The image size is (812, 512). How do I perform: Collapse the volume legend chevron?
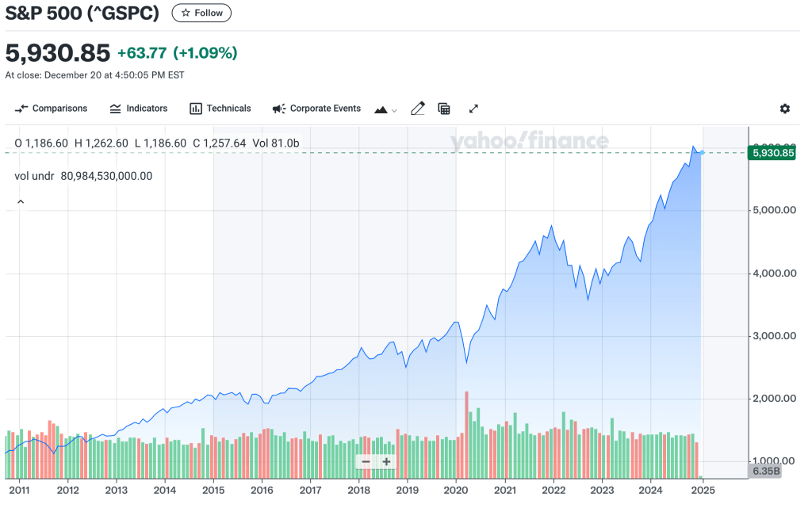[21, 202]
